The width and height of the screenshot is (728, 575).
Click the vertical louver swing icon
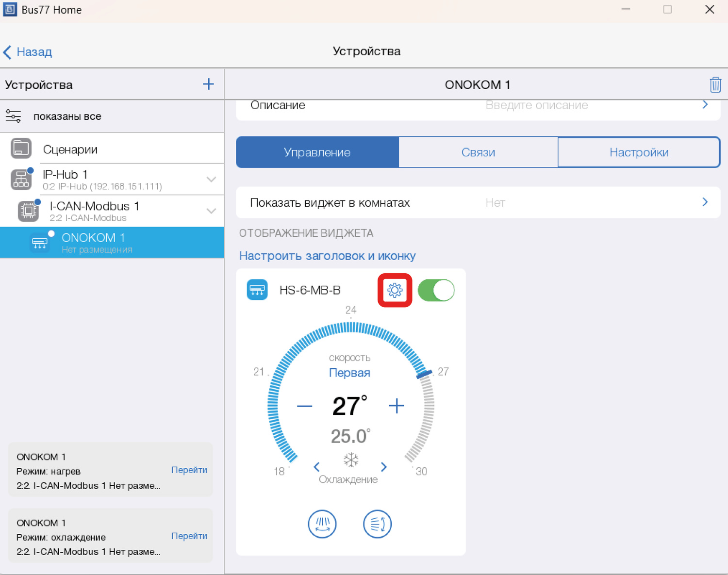(322, 524)
